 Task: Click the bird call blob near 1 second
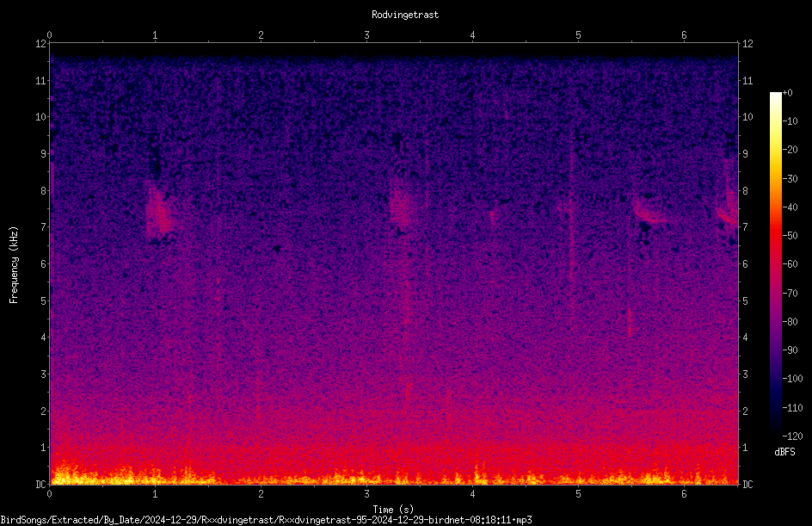click(158, 212)
